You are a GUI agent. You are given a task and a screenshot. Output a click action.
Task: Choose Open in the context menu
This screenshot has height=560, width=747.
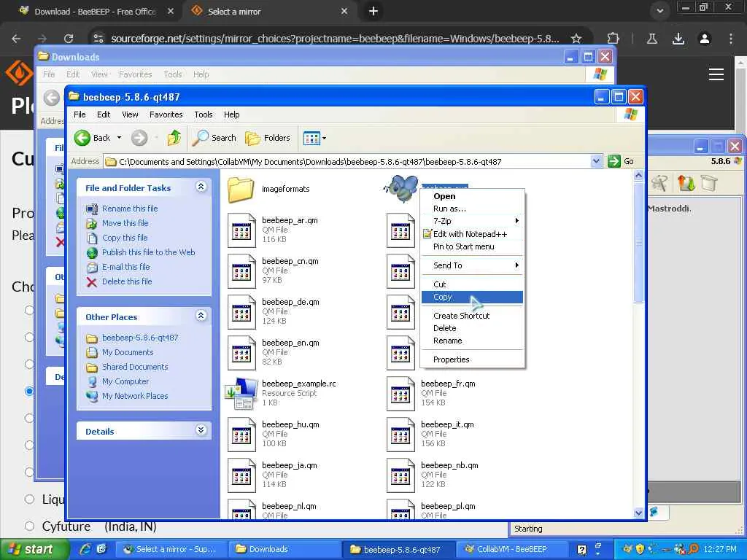click(x=472, y=196)
